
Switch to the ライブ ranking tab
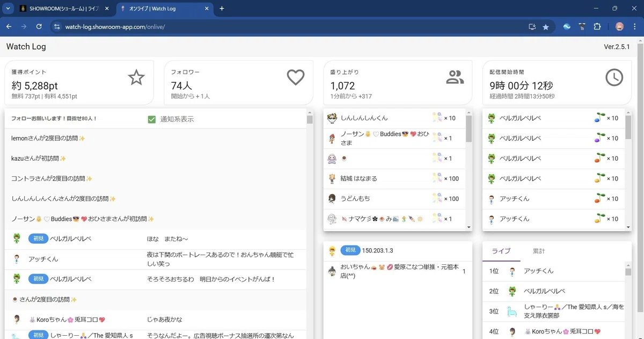[501, 251]
